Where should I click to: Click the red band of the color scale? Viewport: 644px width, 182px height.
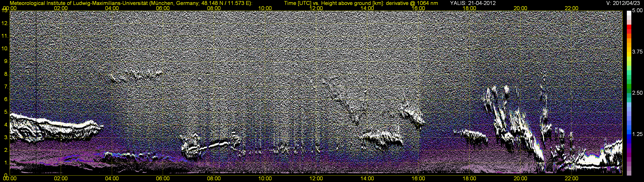[x=629, y=27]
